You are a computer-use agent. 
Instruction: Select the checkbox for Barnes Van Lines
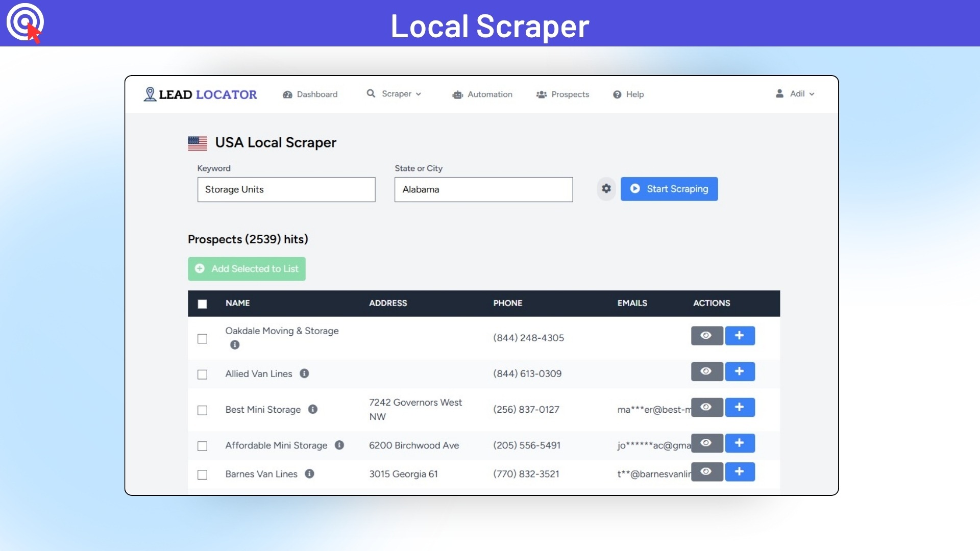click(x=202, y=474)
